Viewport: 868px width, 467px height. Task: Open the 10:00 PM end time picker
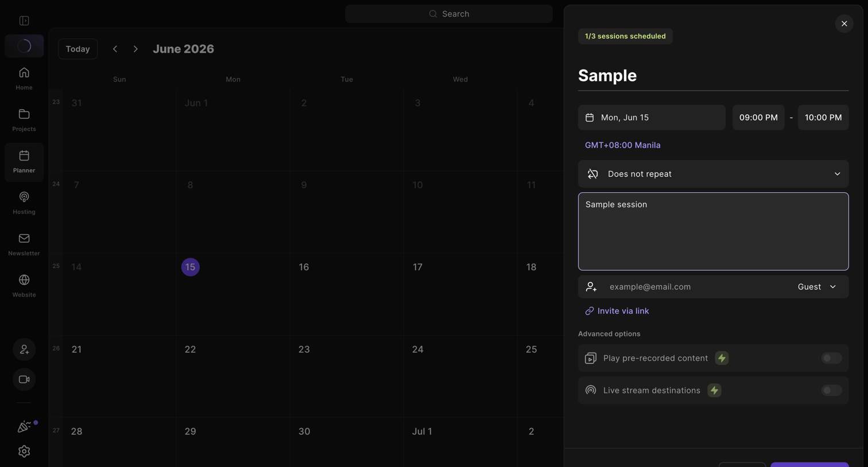[823, 118]
